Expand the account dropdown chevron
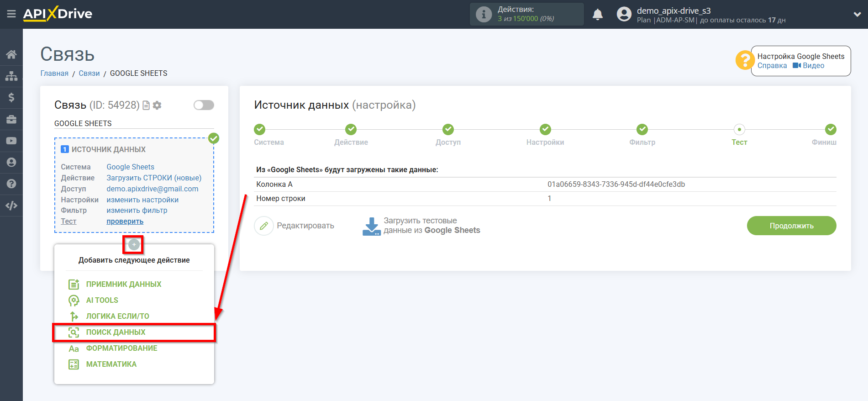The image size is (868, 401). point(857,14)
